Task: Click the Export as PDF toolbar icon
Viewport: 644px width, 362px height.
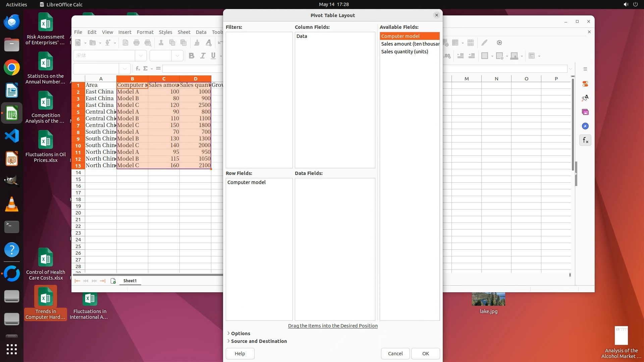Action: 125,43
